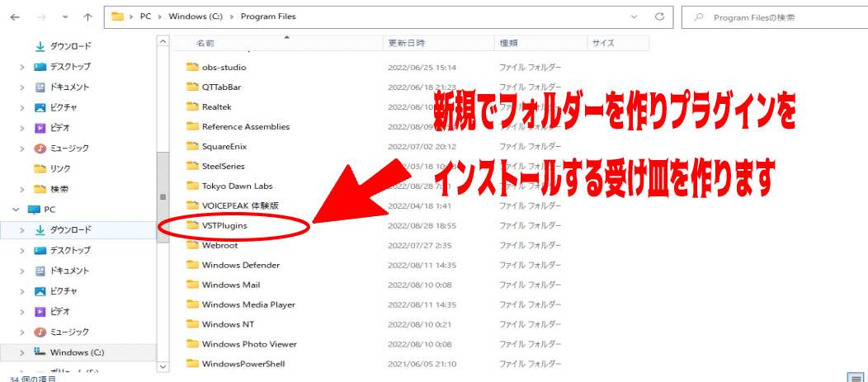Select the Tokyo Dawn Labs folder
Viewport: 868px width, 382px height.
237,186
